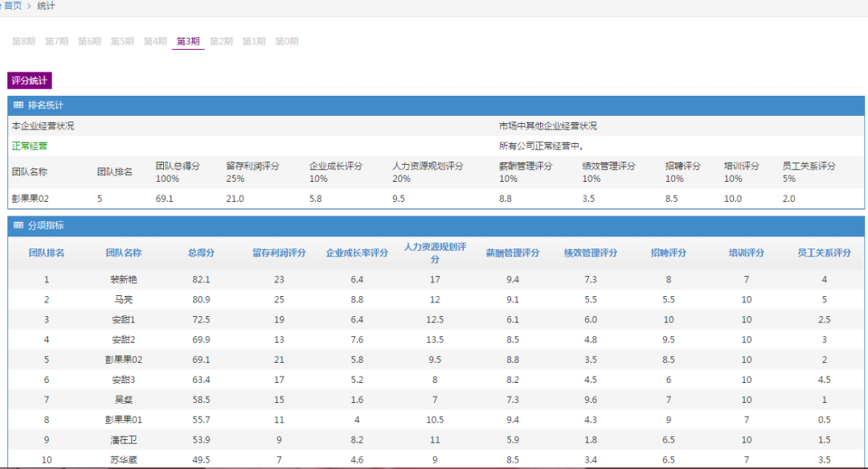This screenshot has height=469, width=868.
Task: Click the green 正常经营 status text
Action: point(30,146)
